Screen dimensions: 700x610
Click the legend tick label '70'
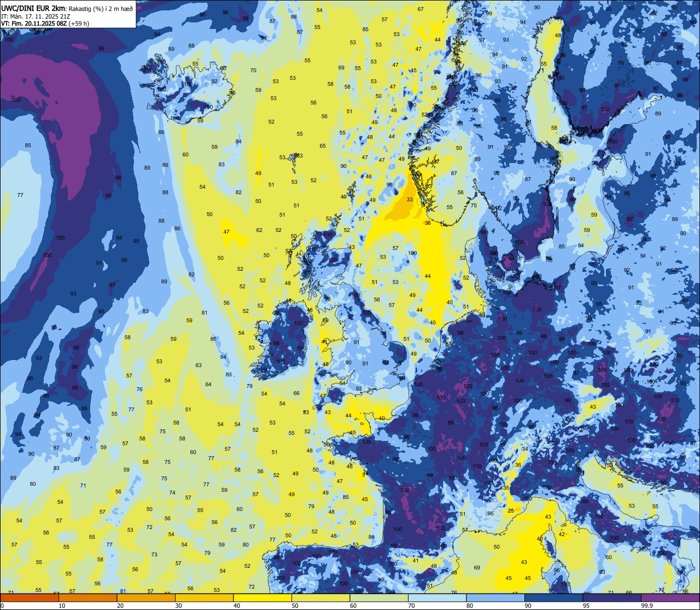(x=411, y=606)
